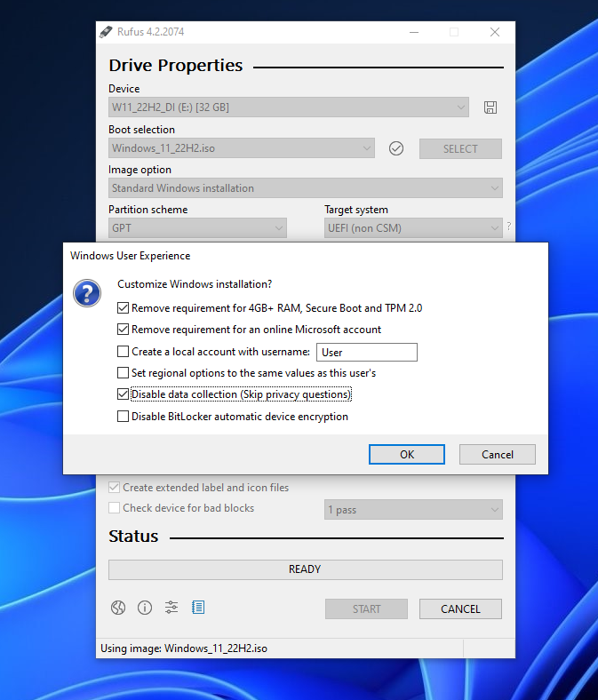Expand the Image option dropdown
The width and height of the screenshot is (598, 700).
306,188
